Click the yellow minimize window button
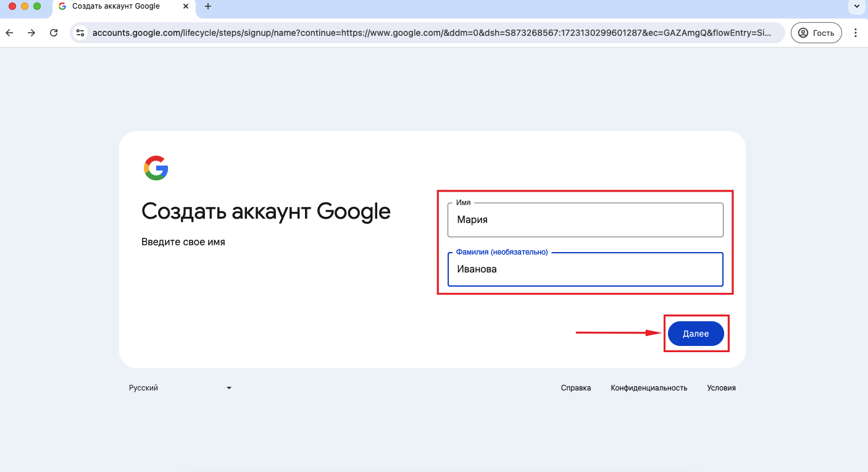 (x=25, y=6)
